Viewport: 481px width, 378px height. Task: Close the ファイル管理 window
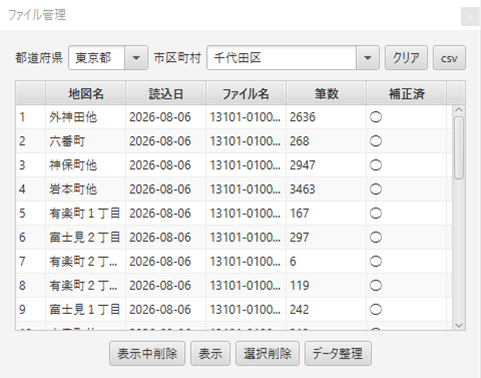tap(470, 17)
